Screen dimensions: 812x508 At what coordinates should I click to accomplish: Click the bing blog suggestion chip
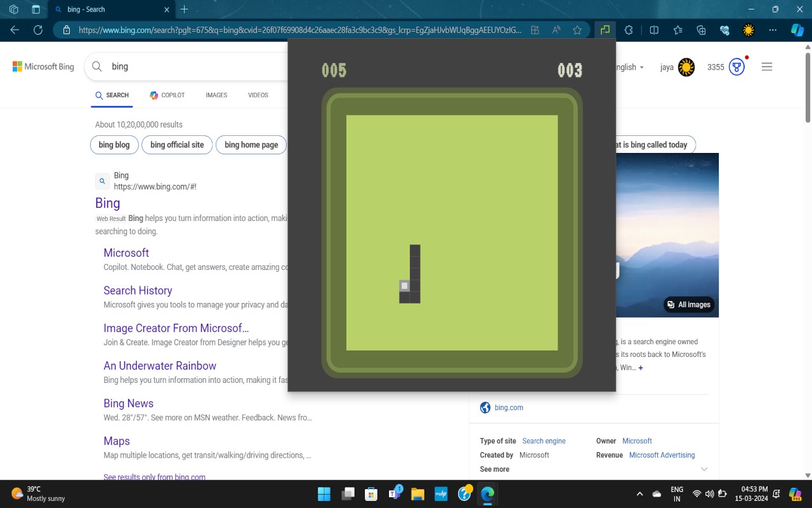[114, 145]
